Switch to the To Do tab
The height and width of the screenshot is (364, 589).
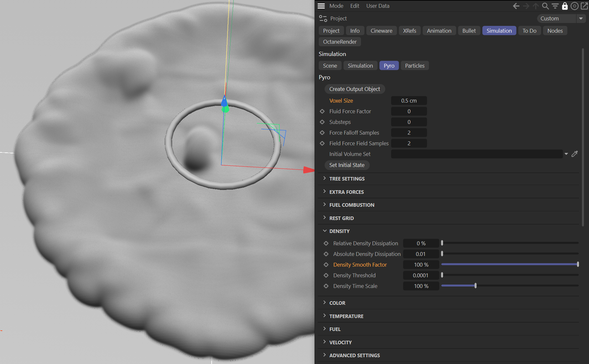(529, 31)
